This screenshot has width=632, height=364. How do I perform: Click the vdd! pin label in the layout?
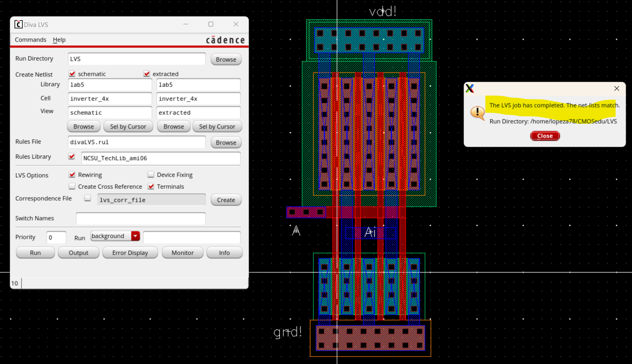(383, 11)
